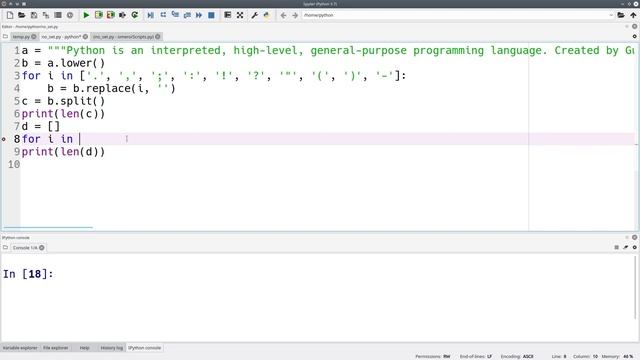Continue execution until next breakpoint
The image size is (640, 360).
[199, 15]
